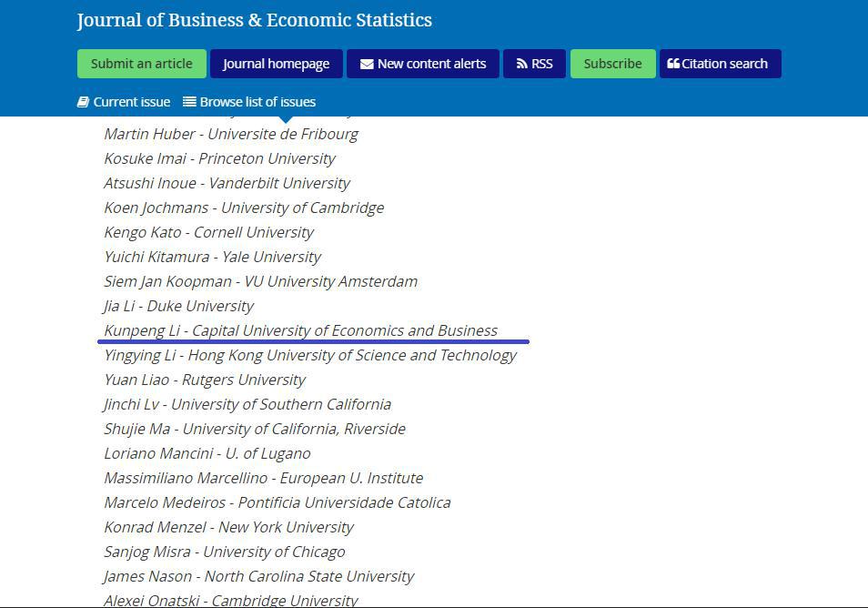Click the envelope icon in New content alerts
868x608 pixels.
tap(367, 64)
